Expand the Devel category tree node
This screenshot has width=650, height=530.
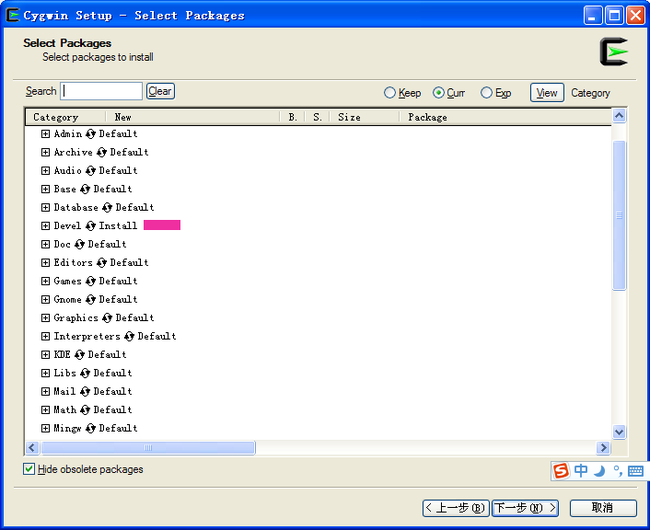point(46,226)
